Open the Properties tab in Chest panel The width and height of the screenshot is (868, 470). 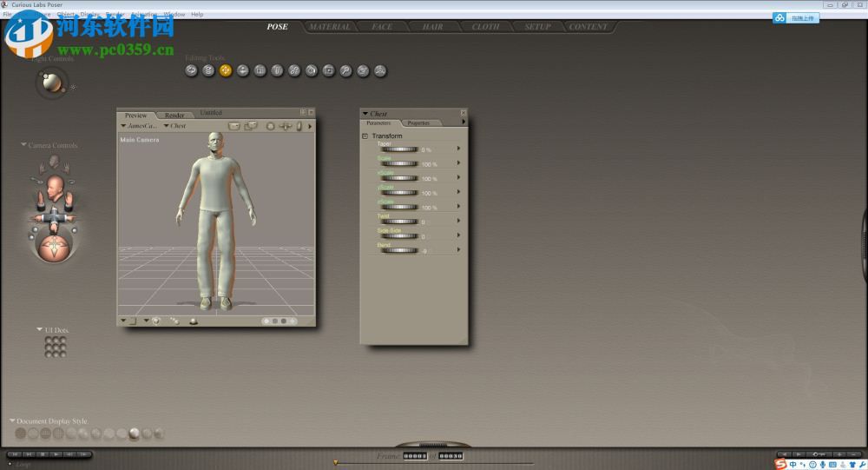(x=418, y=123)
